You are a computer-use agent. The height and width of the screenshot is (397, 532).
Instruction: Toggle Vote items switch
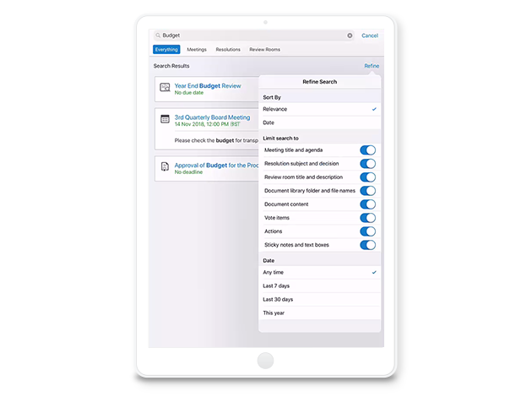coord(368,218)
